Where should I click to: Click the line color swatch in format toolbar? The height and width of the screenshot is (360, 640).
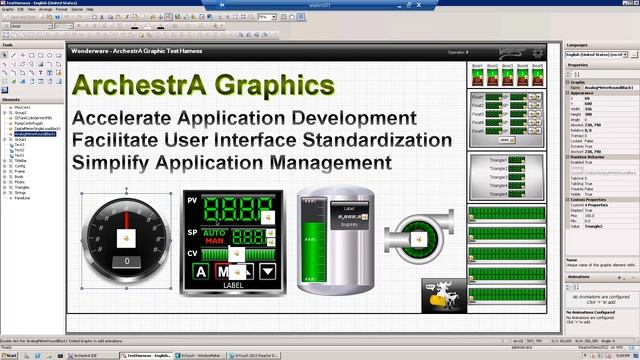point(135,27)
